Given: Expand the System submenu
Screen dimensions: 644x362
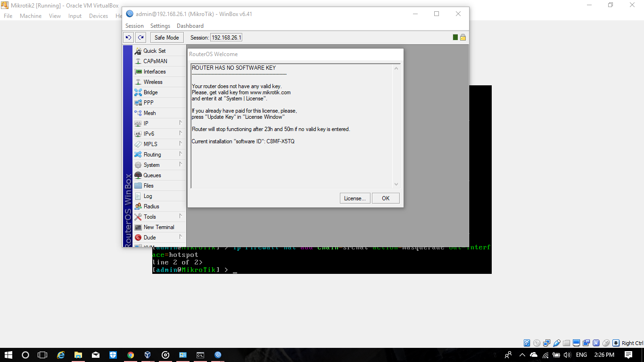Looking at the screenshot, I should click(x=159, y=165).
